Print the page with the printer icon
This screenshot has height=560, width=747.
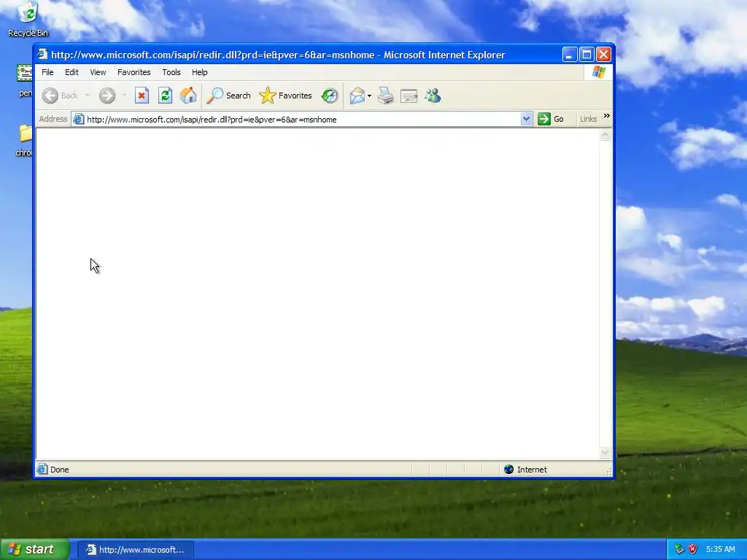(385, 96)
